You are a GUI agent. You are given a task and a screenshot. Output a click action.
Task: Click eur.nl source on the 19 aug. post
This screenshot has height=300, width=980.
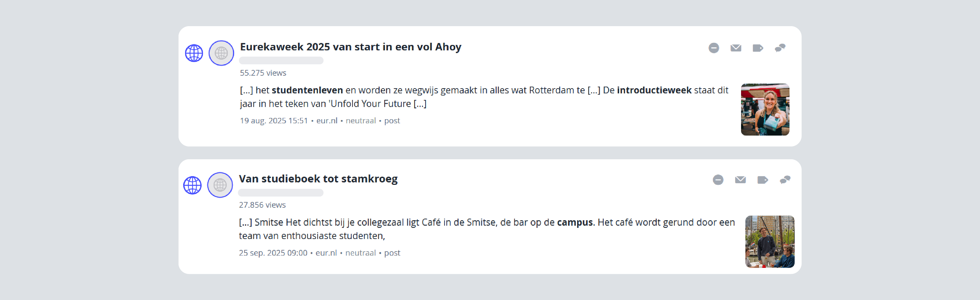327,121
